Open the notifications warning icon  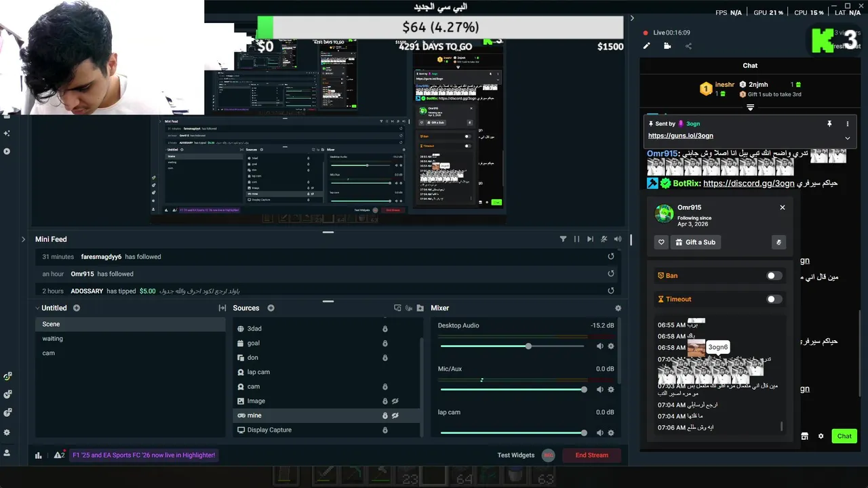coord(59,455)
